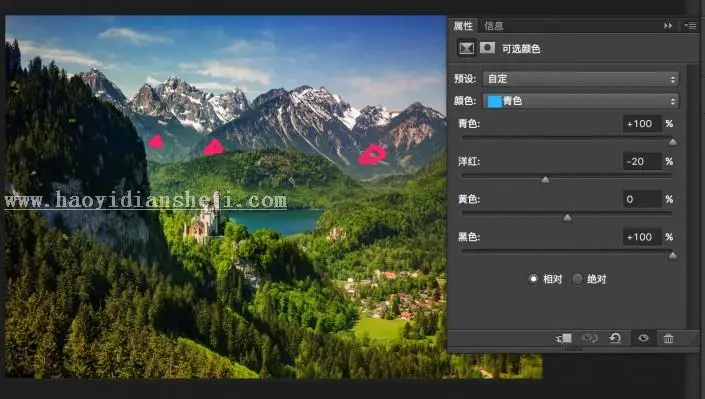Click the 洋红 value field showing -20
This screenshot has height=399, width=705.
[x=642, y=161]
